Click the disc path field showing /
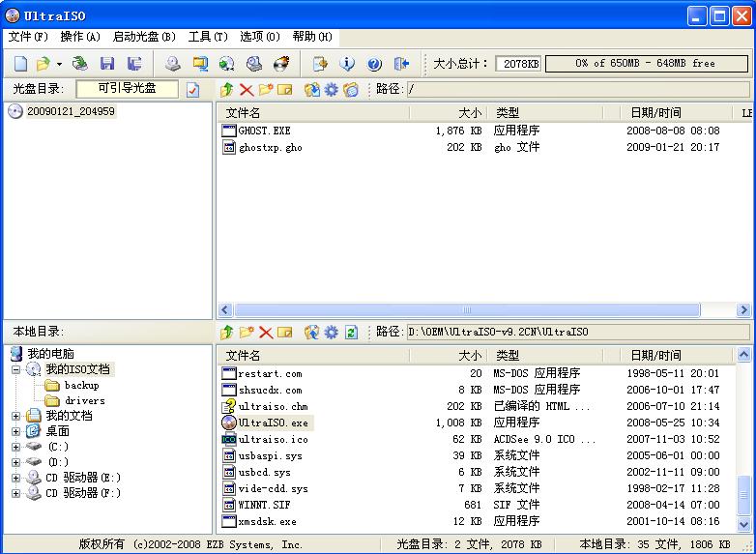Viewport: 756px width, 554px height. click(578, 89)
